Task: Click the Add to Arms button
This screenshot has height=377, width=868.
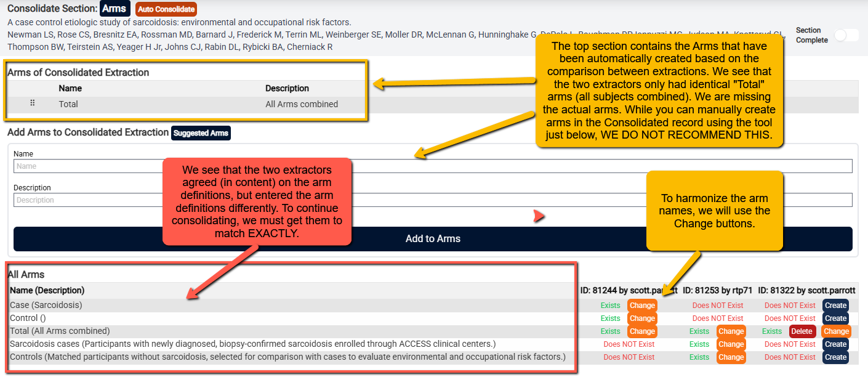Action: click(433, 239)
